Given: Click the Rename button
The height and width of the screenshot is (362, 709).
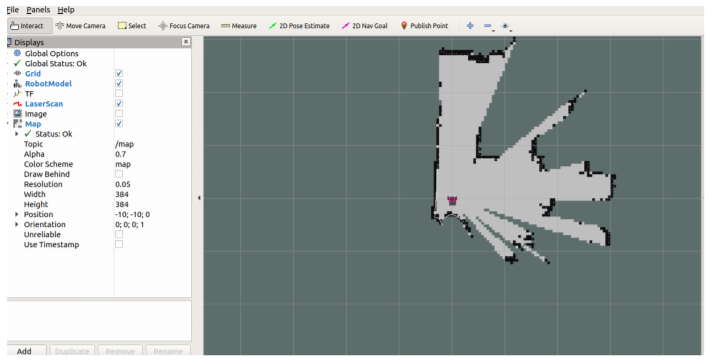Looking at the screenshot, I should click(x=168, y=351).
